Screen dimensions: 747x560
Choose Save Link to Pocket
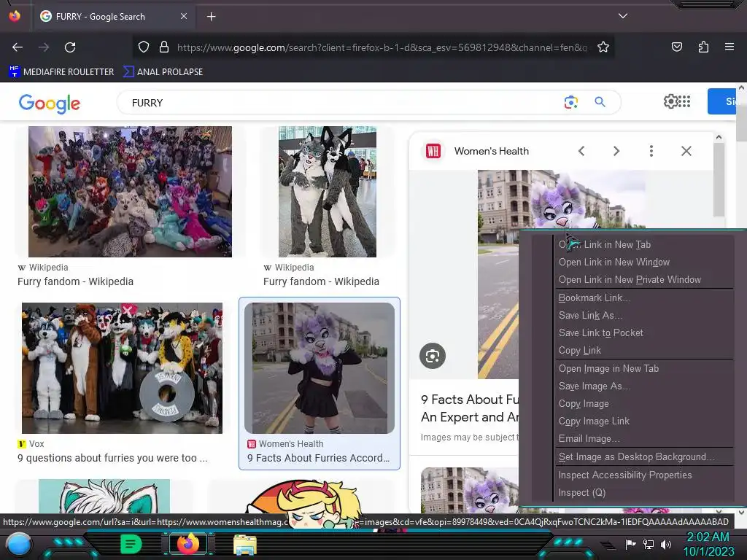pyautogui.click(x=601, y=333)
